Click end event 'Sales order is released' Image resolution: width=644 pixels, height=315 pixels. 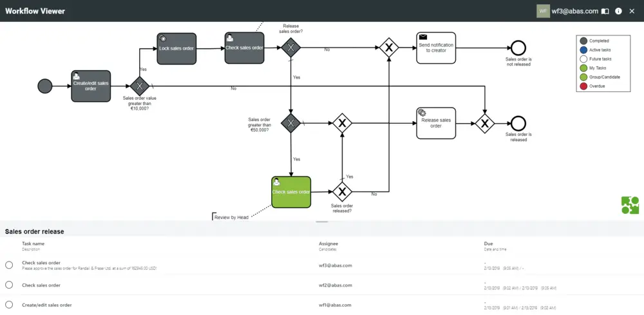tap(518, 123)
